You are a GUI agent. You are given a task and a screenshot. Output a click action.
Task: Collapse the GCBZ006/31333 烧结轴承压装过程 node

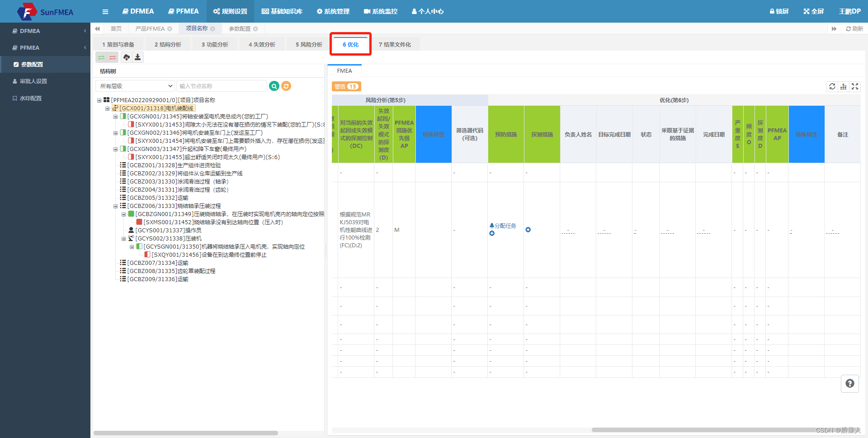115,206
